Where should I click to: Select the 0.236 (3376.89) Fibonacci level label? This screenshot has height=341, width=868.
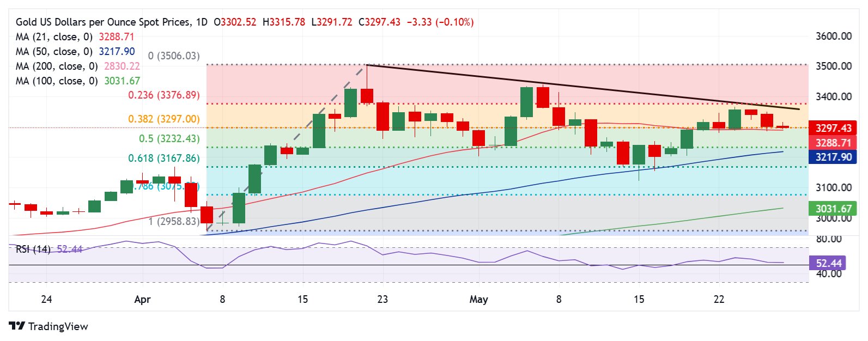pos(164,95)
